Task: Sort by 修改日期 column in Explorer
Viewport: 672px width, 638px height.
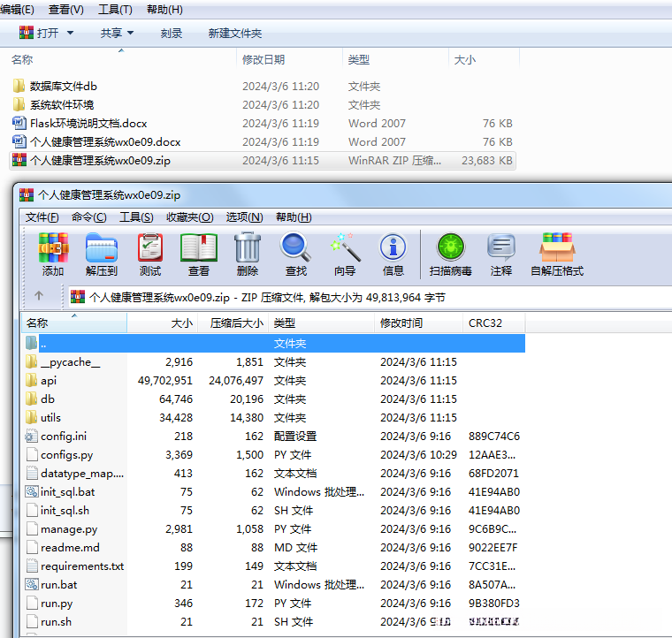Action: tap(289, 59)
